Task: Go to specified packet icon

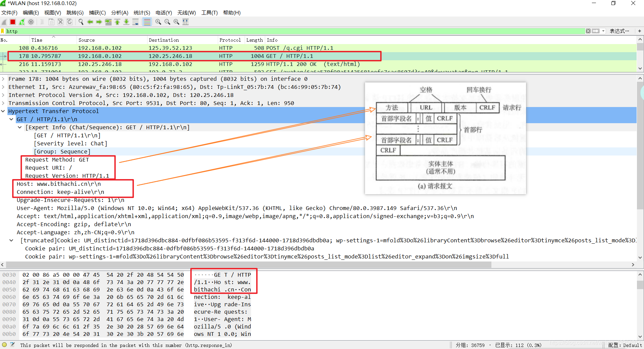Action: (x=108, y=22)
